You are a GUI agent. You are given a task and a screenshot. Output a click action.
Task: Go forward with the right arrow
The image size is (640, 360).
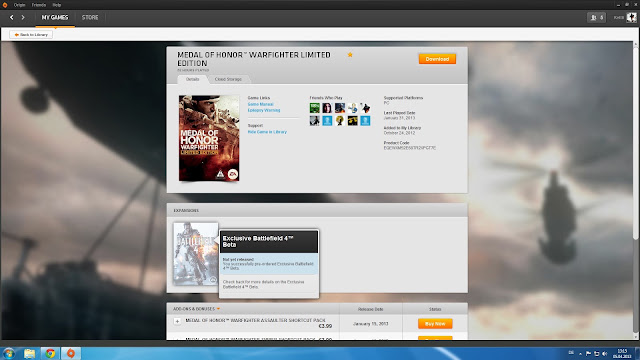(23, 18)
